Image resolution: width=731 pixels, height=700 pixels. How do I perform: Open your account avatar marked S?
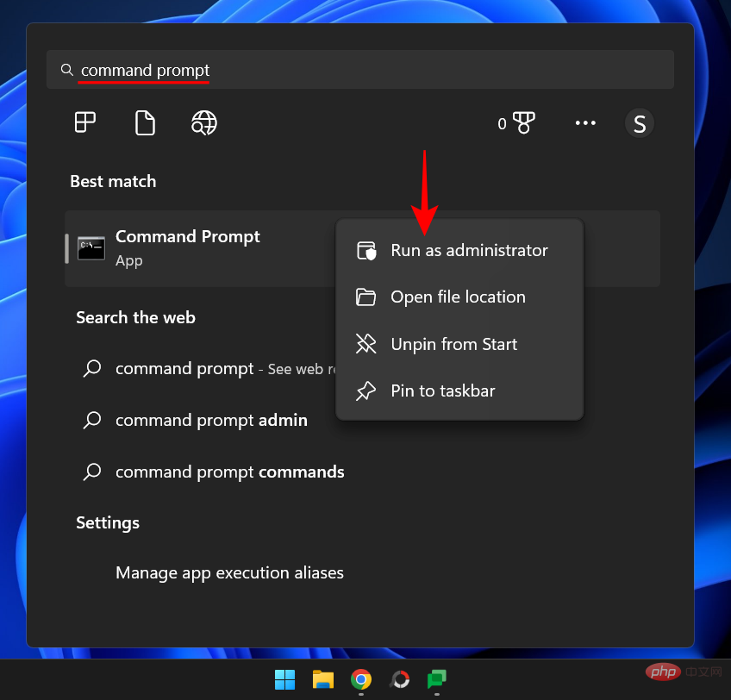(640, 123)
